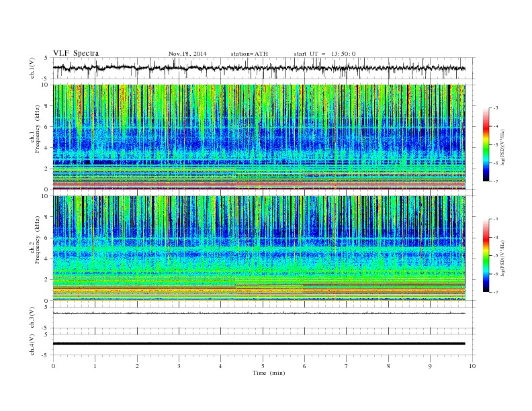Viewport: 532px width, 411px height.
Task: Click the "4" kHz tick on ch.1 frequency axis
Action: coord(47,148)
